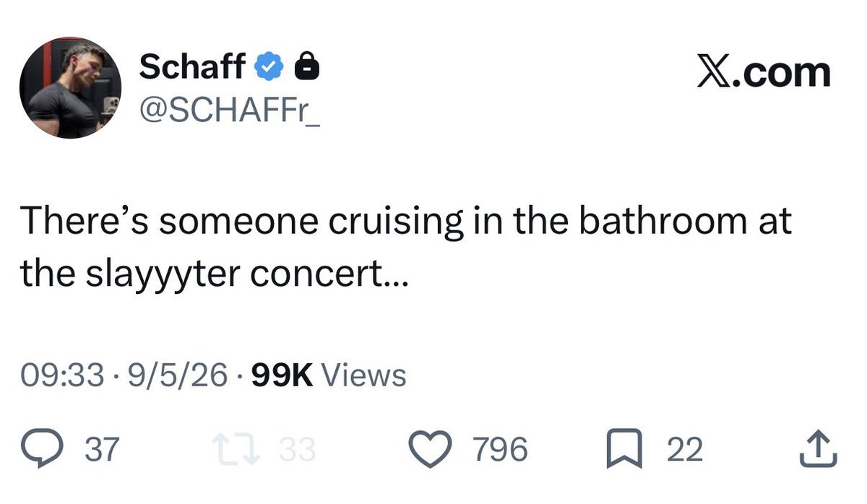Viewport: 867px width, 504px height.
Task: Click the 9/5/26 date
Action: click(x=177, y=376)
